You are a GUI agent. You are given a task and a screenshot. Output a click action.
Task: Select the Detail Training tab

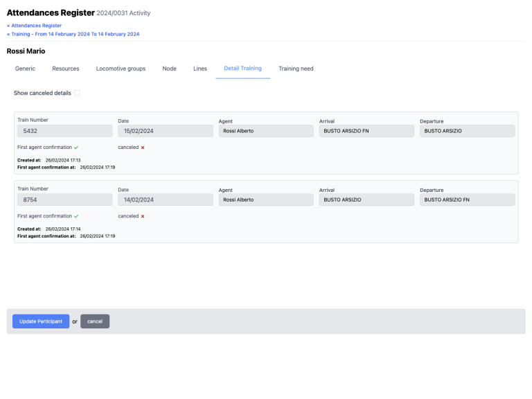coord(242,69)
